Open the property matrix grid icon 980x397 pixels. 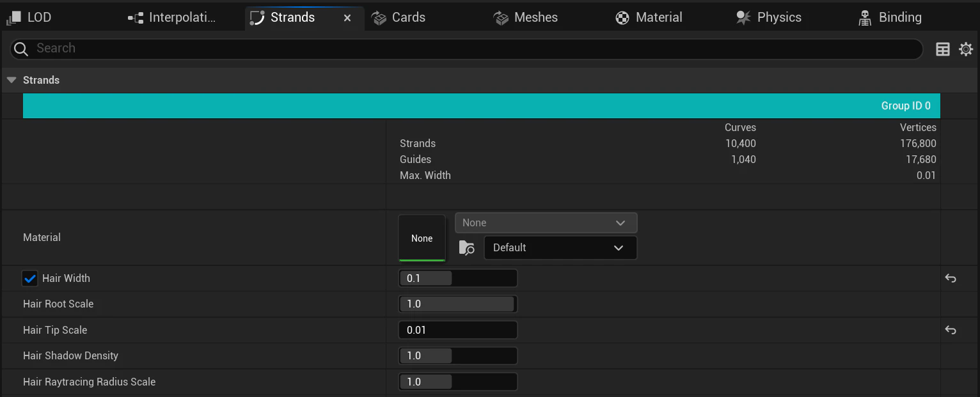943,49
